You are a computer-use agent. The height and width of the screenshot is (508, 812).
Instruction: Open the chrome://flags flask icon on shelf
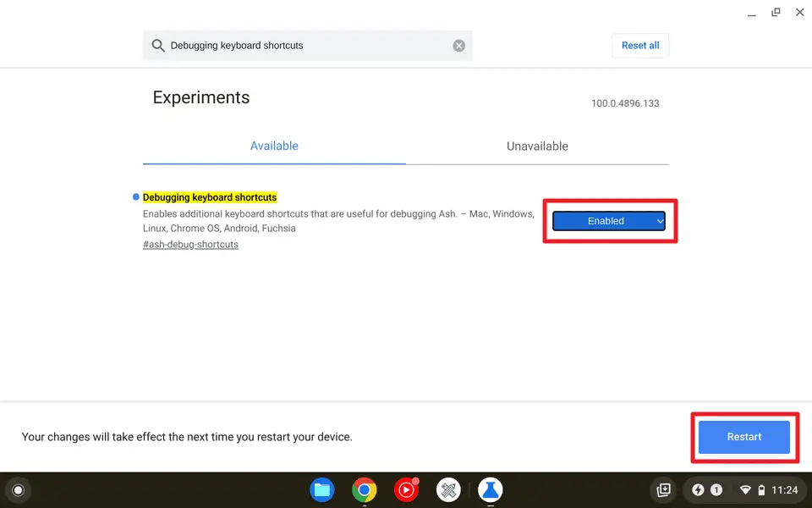[x=491, y=490]
